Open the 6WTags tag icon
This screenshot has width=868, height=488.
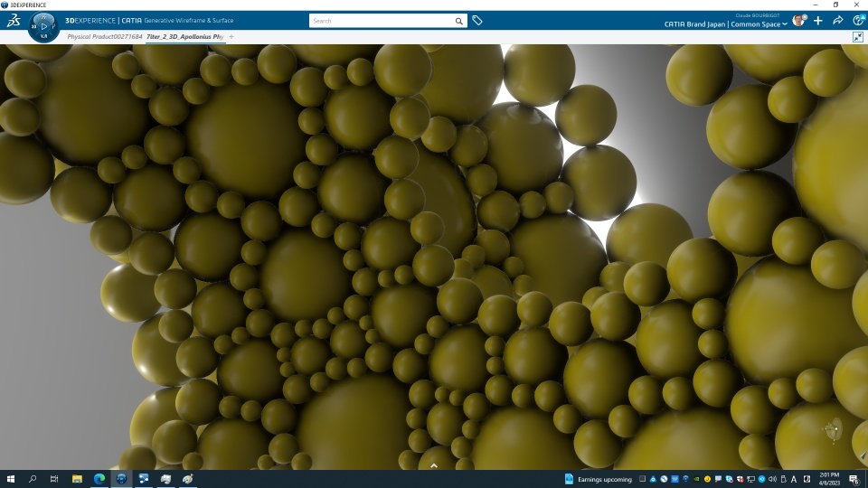tap(477, 21)
